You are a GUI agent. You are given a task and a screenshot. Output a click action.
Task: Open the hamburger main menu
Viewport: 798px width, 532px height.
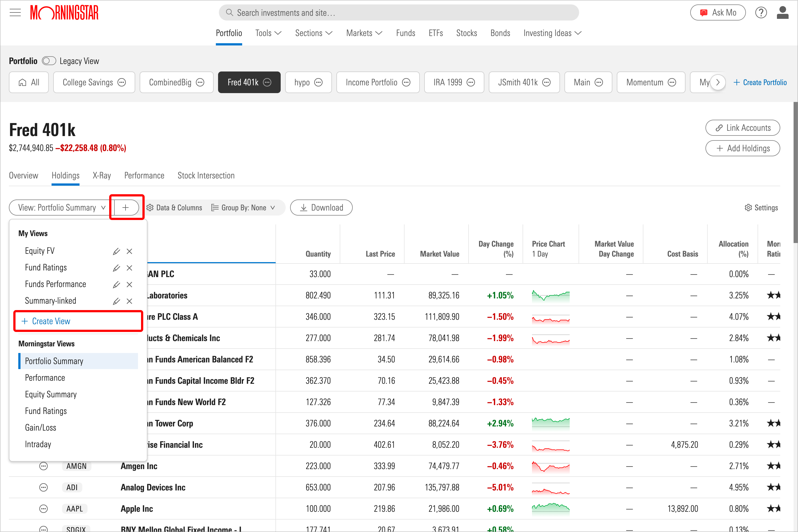coord(15,13)
